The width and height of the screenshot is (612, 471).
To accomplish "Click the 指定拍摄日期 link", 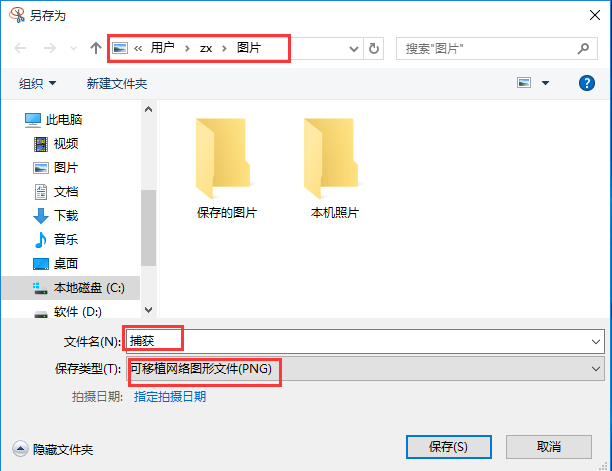I will click(170, 396).
